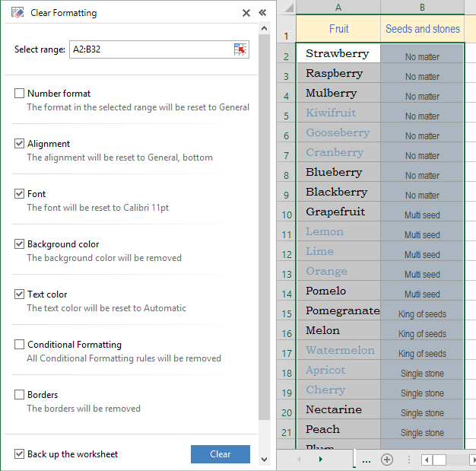This screenshot has width=476, height=471.
Task: Click row 21 header
Action: click(x=286, y=429)
